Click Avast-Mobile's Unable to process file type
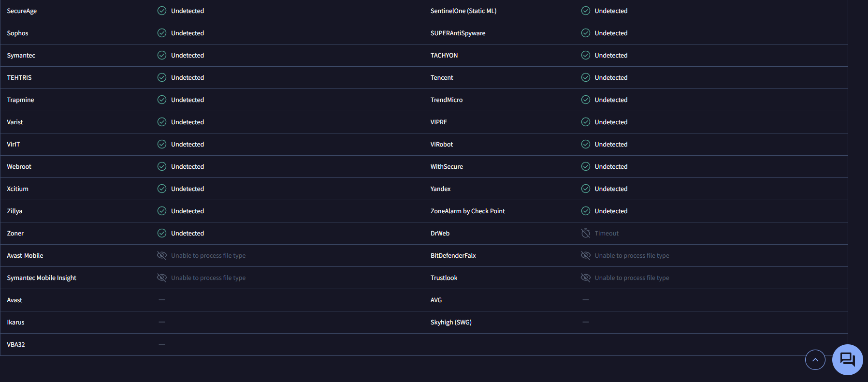The height and width of the screenshot is (382, 868). tap(208, 255)
